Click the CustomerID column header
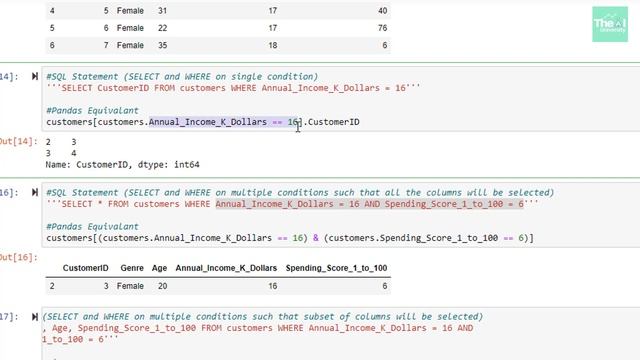This screenshot has width=640, height=360. tap(85, 268)
